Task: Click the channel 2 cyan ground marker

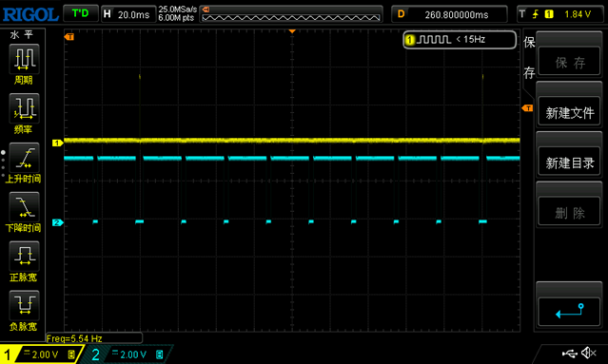Action: [x=57, y=222]
